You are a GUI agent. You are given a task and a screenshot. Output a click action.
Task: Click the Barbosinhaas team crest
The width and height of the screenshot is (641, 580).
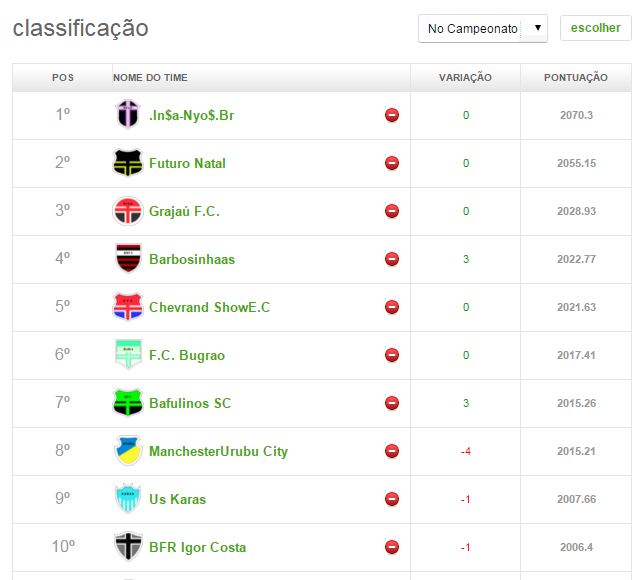point(128,259)
